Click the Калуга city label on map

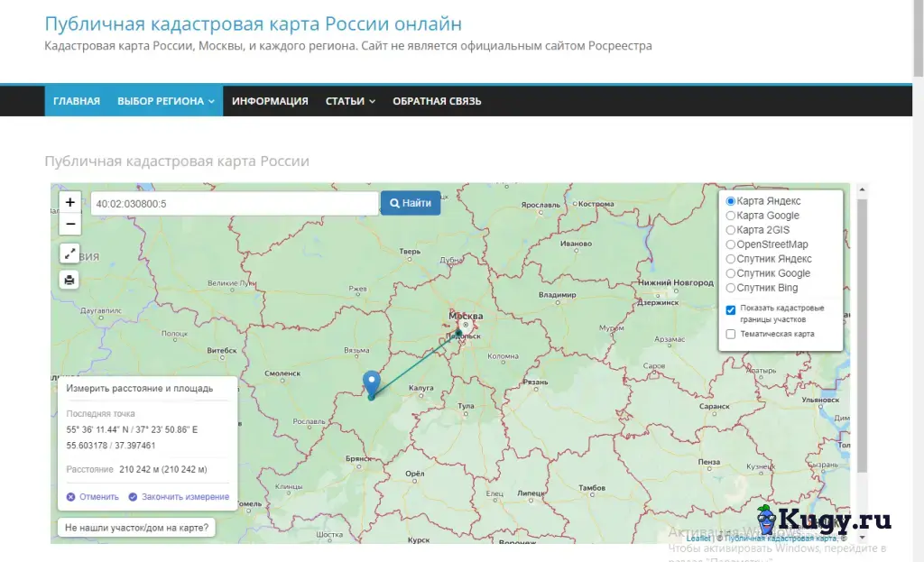coord(420,388)
